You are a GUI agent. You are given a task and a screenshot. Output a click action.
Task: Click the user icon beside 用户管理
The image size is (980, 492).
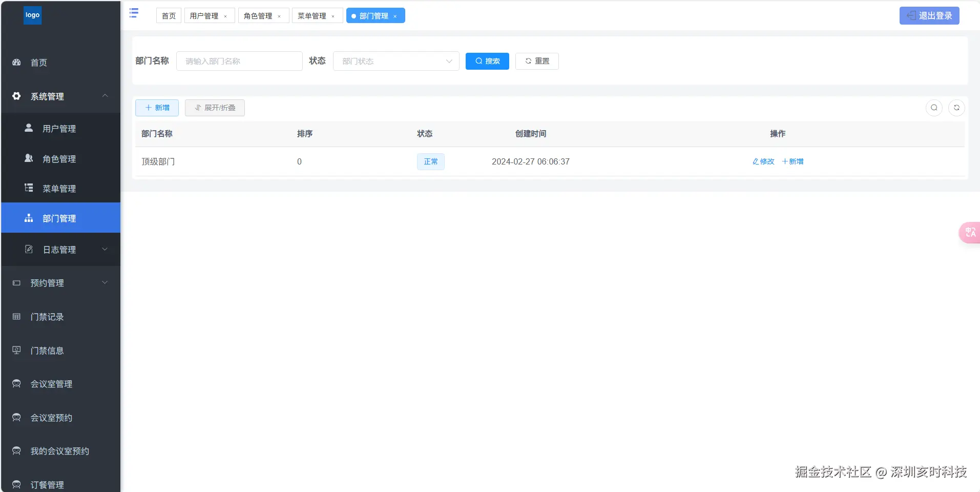[29, 128]
